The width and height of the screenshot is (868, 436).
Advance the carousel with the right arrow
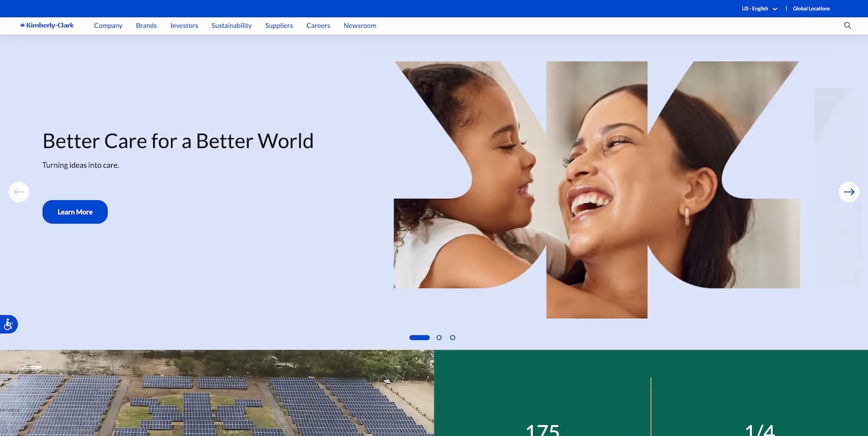[849, 192]
